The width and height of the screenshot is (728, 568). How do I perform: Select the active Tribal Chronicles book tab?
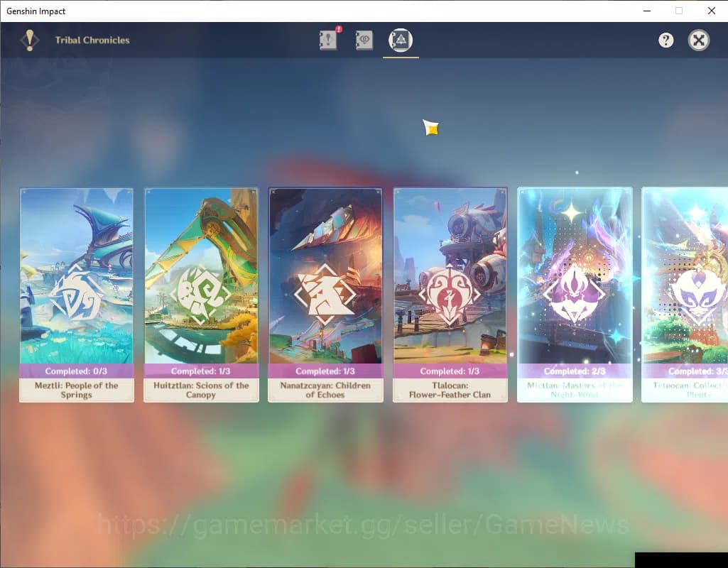(401, 40)
